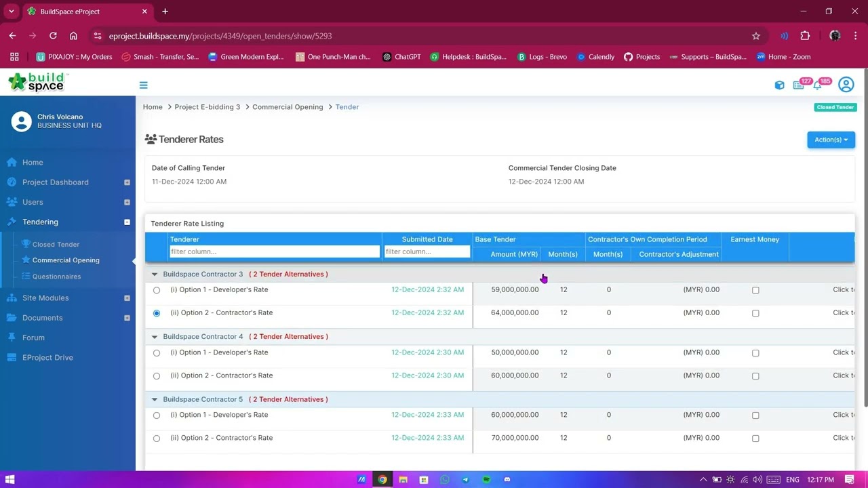Click the Users sidebar icon
The width and height of the screenshot is (868, 488).
click(x=12, y=202)
